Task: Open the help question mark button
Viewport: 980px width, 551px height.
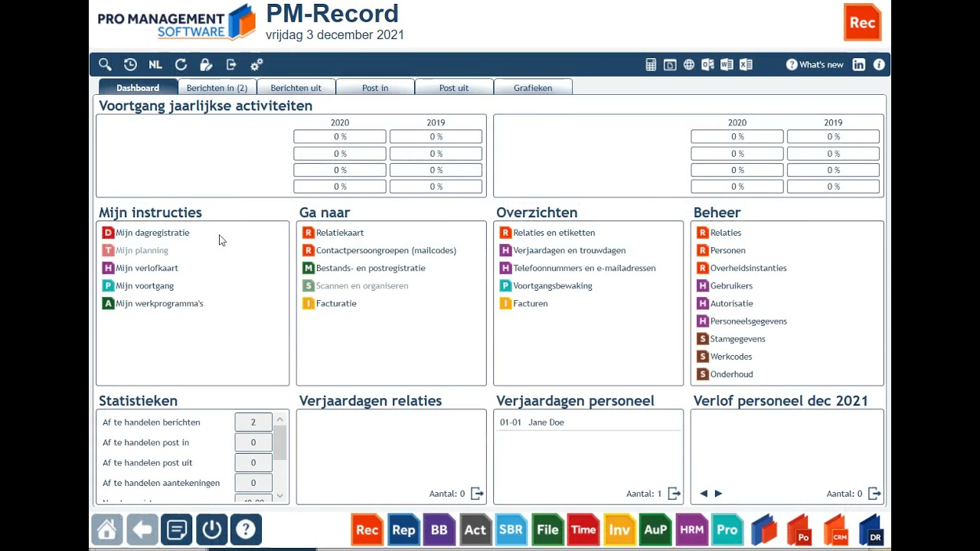Action: point(246,530)
